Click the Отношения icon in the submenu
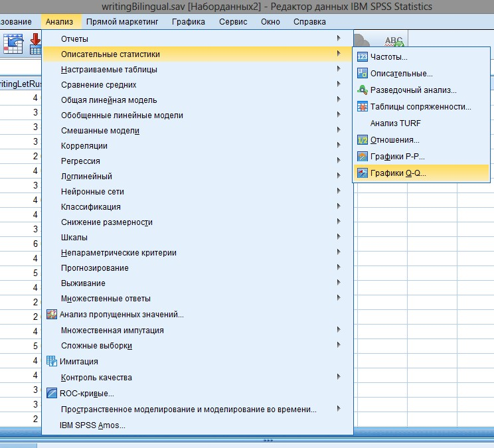This screenshot has height=448, width=494. (x=363, y=140)
